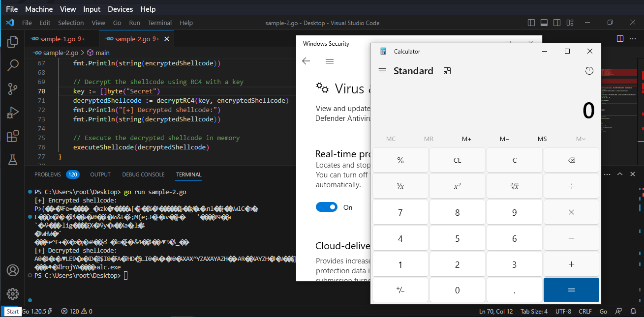
Task: Turn off the Real-time protection toggle
Action: point(327,207)
